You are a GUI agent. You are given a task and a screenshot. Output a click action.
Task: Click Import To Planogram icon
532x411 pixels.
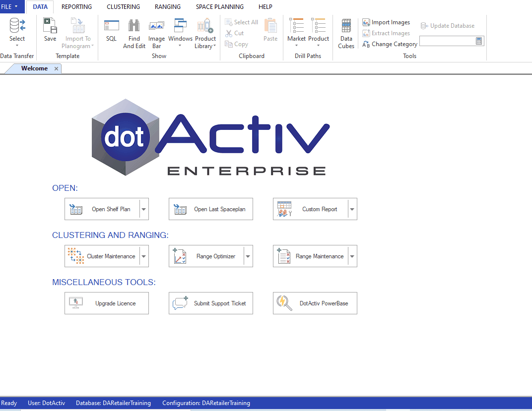(78, 25)
